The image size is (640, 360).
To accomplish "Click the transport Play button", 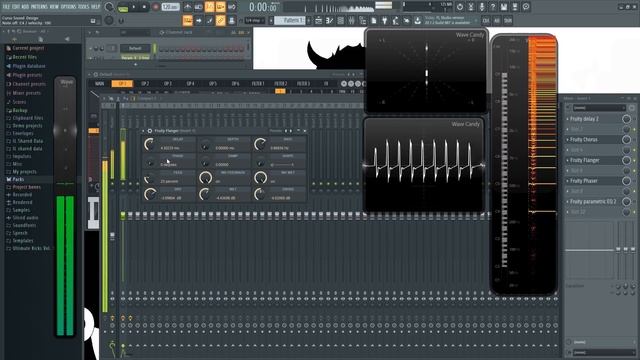I will (x=133, y=7).
